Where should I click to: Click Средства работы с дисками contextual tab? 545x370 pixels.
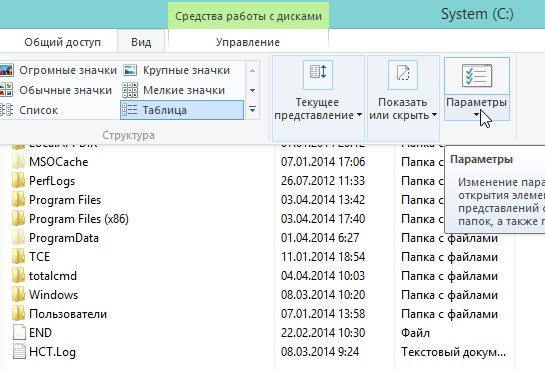pyautogui.click(x=249, y=16)
